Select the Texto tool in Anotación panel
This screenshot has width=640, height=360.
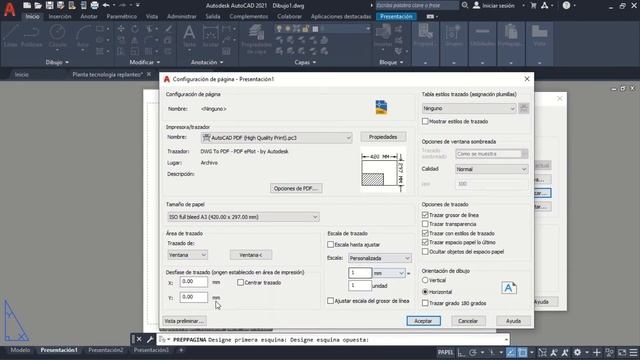point(189,36)
